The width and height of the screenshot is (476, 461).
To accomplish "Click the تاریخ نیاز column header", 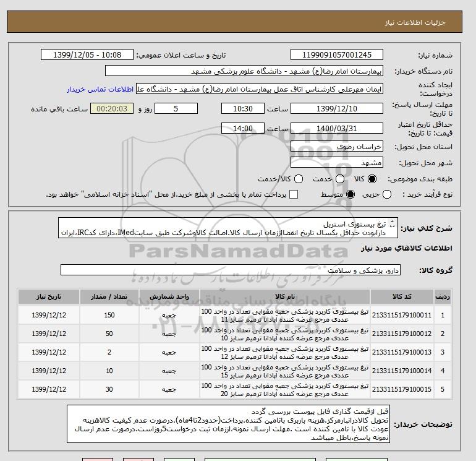I will (x=49, y=296).
